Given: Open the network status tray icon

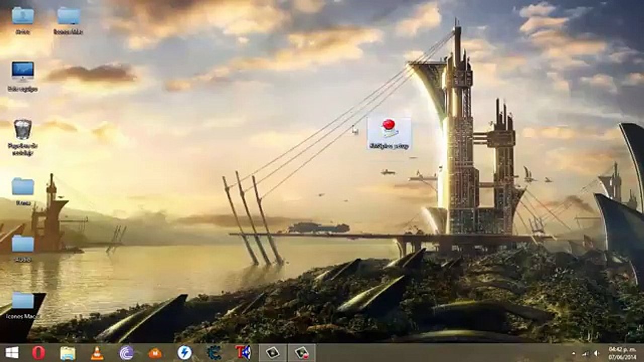Looking at the screenshot, I should tap(586, 353).
